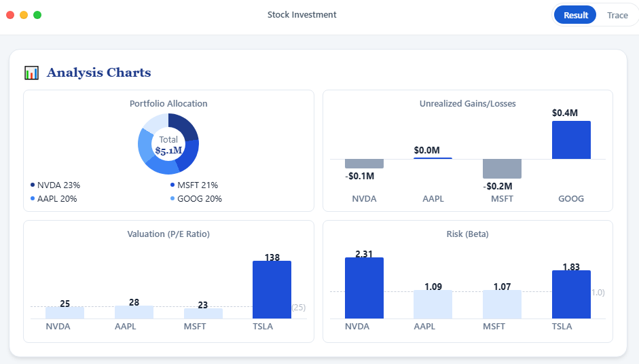Click the AAPL 28 P/E ratio bar
Image resolution: width=639 pixels, height=364 pixels.
(134, 312)
